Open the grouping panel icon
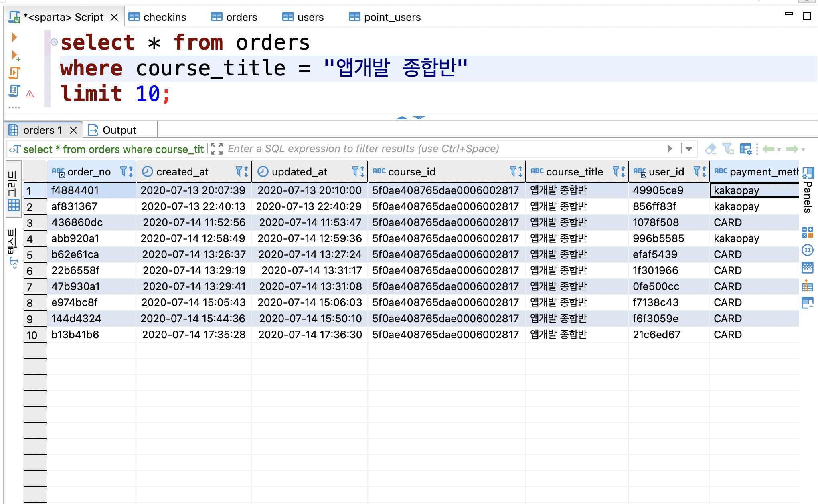Image resolution: width=818 pixels, height=504 pixels. (808, 232)
